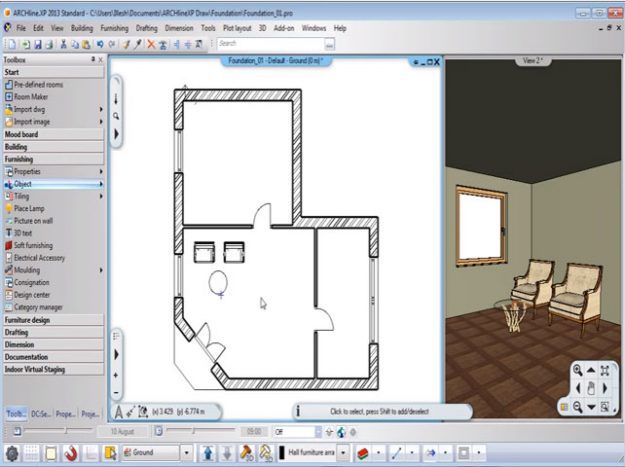This screenshot has width=625, height=467.
Task: Click the Room Maker tool
Action: click(31, 97)
